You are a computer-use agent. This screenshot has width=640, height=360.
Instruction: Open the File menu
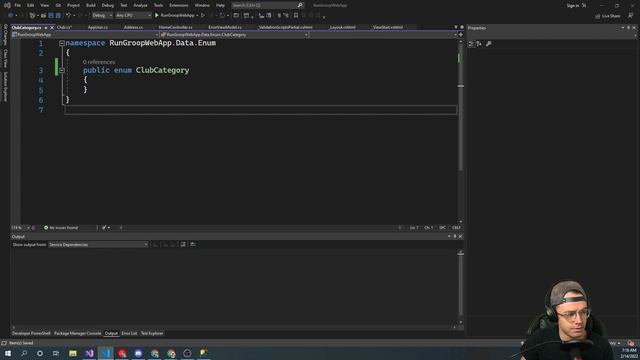pos(18,5)
